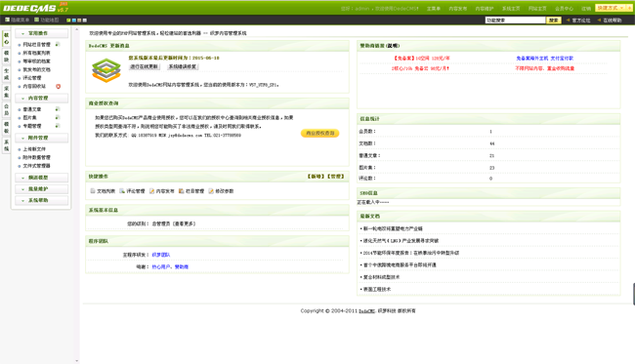Select the 会员 vertical tab

(6, 109)
